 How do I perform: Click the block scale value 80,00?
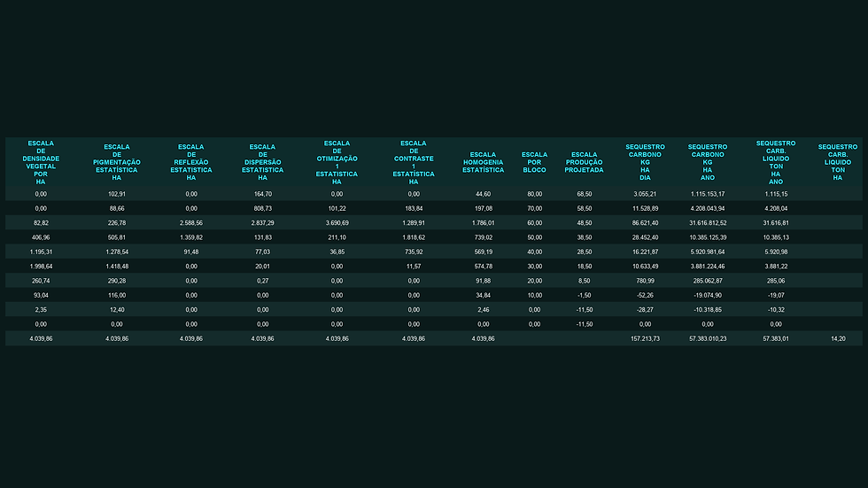point(534,194)
